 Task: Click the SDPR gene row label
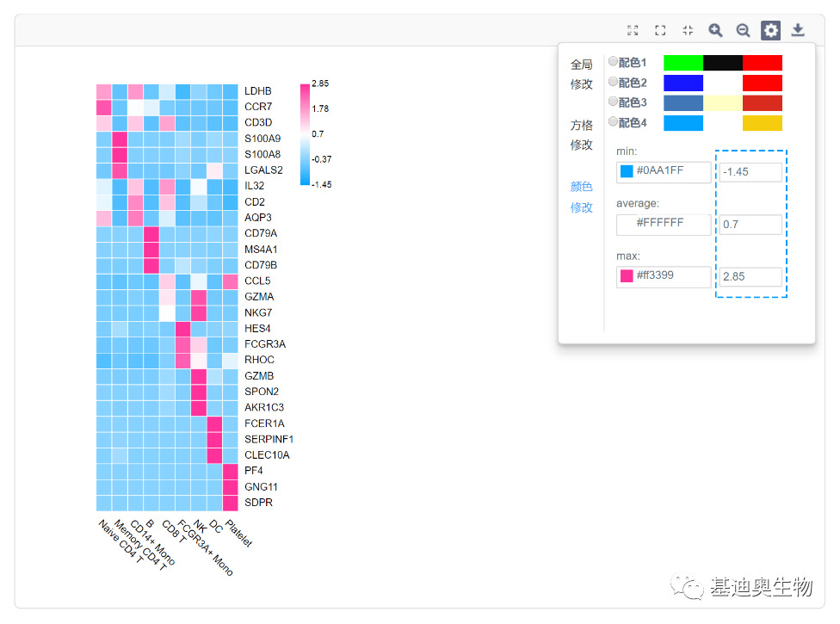[x=258, y=503]
